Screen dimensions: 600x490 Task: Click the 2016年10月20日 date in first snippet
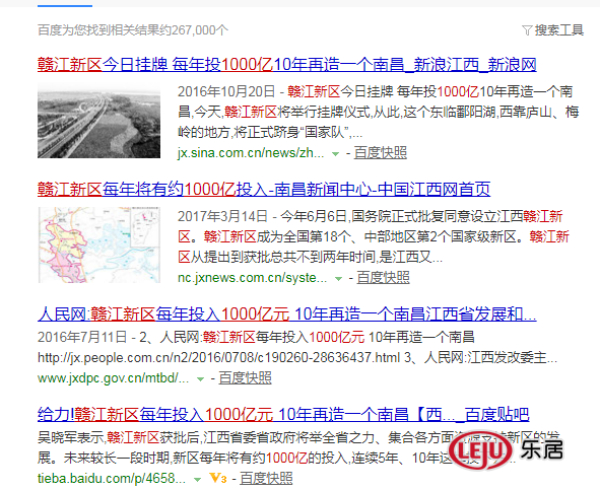(x=226, y=92)
